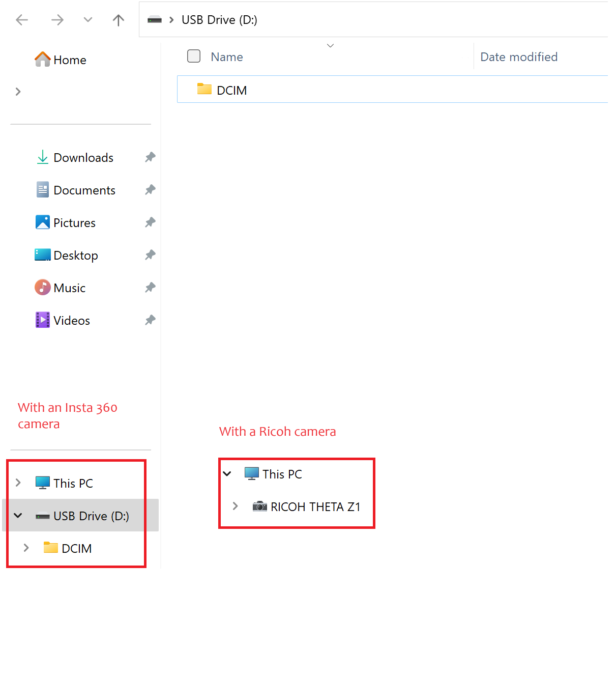Click USB Drive (D:) in the address bar
The height and width of the screenshot is (677, 616).
click(x=219, y=19)
